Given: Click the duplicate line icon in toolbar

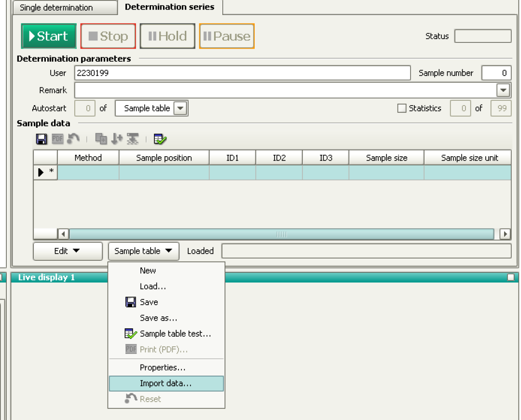Looking at the screenshot, I should coord(101,139).
